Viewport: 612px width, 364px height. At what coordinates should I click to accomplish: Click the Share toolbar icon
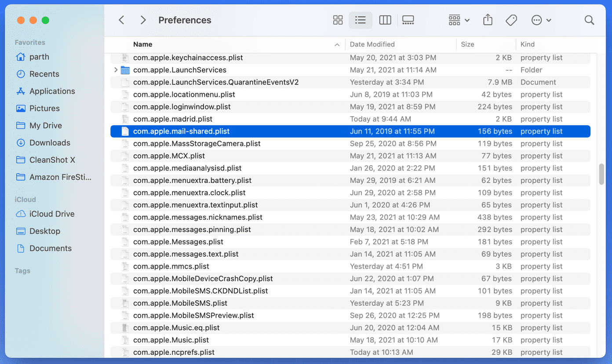point(488,20)
